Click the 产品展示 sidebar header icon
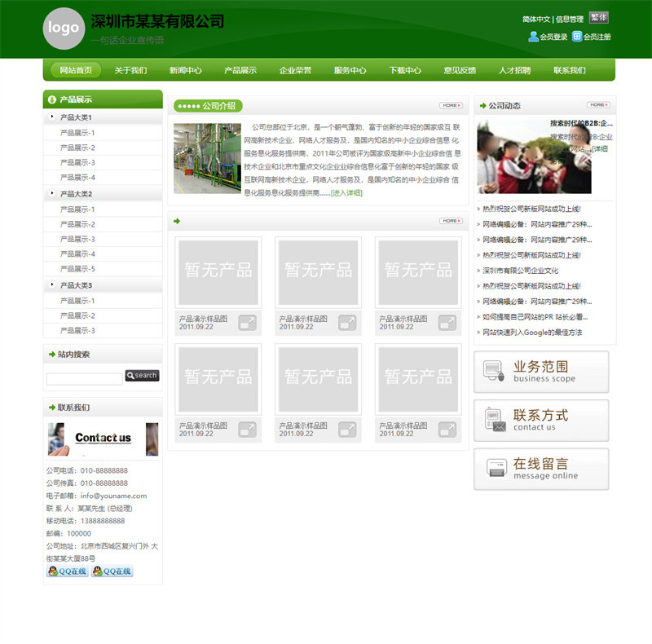The image size is (652, 644). (52, 99)
